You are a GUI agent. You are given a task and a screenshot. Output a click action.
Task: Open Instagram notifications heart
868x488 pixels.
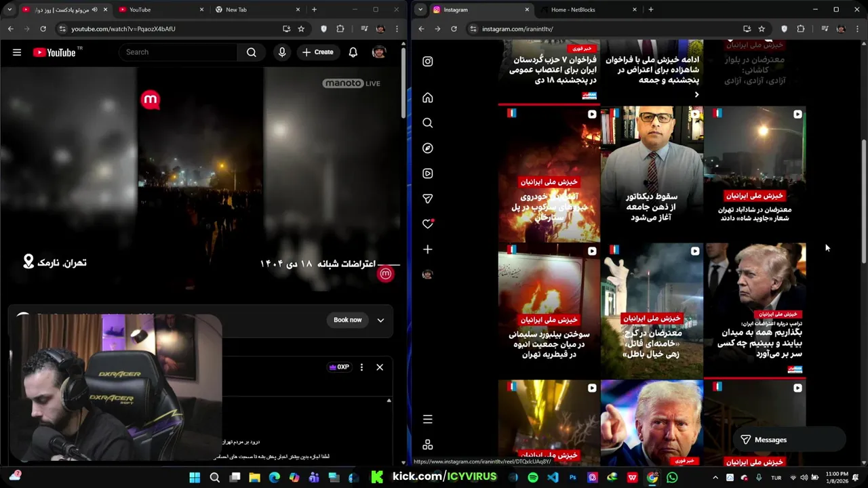(428, 224)
